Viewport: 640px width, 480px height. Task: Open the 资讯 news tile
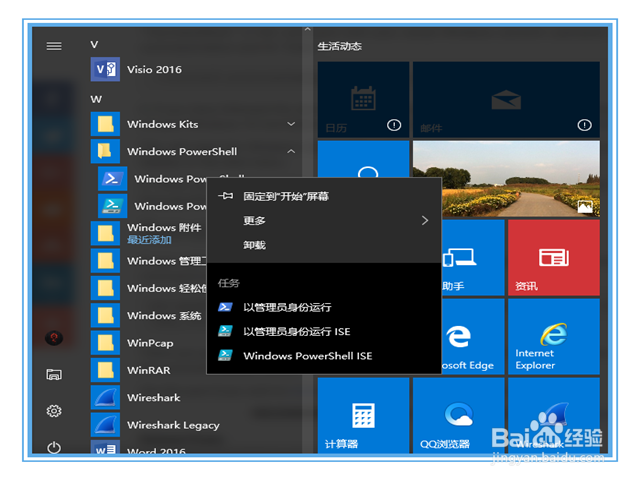[554, 258]
